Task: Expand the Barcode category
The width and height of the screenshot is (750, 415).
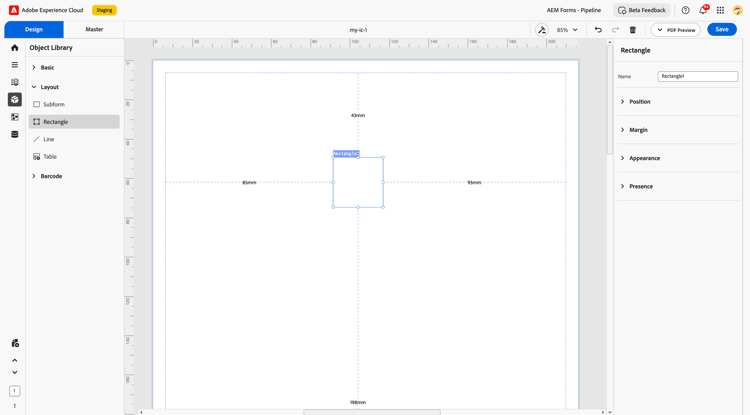Action: tap(51, 176)
